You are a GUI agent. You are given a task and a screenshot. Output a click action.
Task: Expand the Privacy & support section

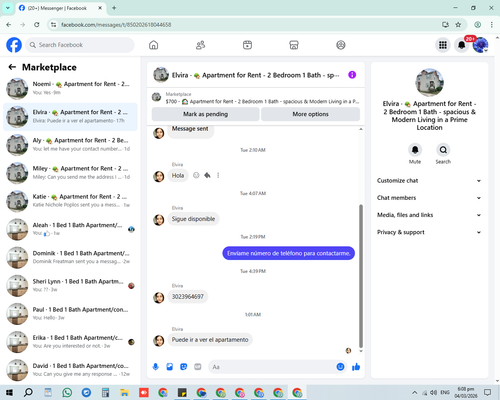tap(429, 232)
